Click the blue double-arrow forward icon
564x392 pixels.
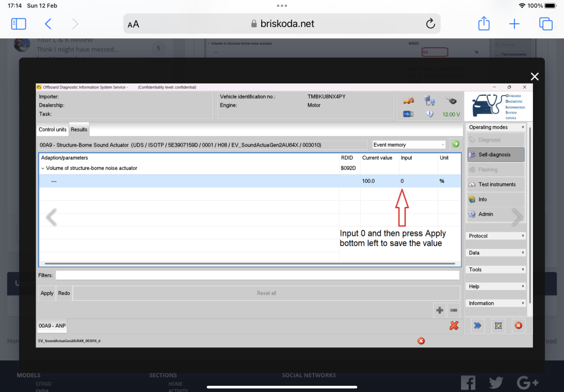pyautogui.click(x=477, y=325)
